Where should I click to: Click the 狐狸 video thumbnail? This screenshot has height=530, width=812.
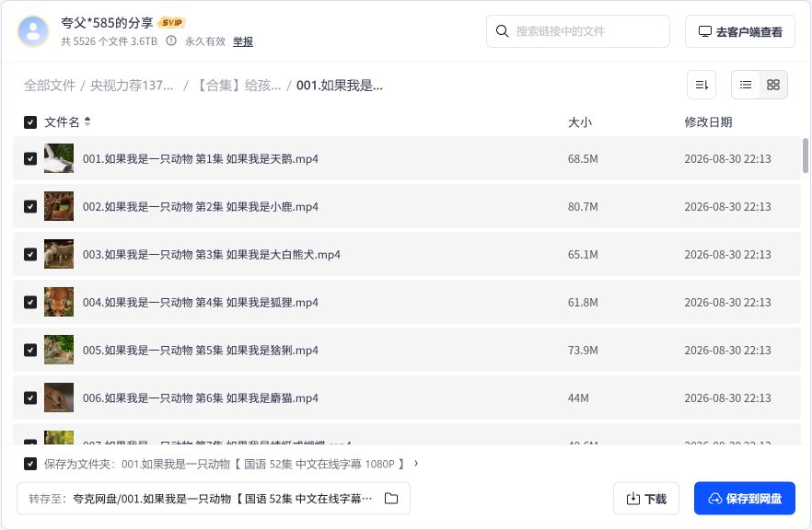(x=59, y=302)
